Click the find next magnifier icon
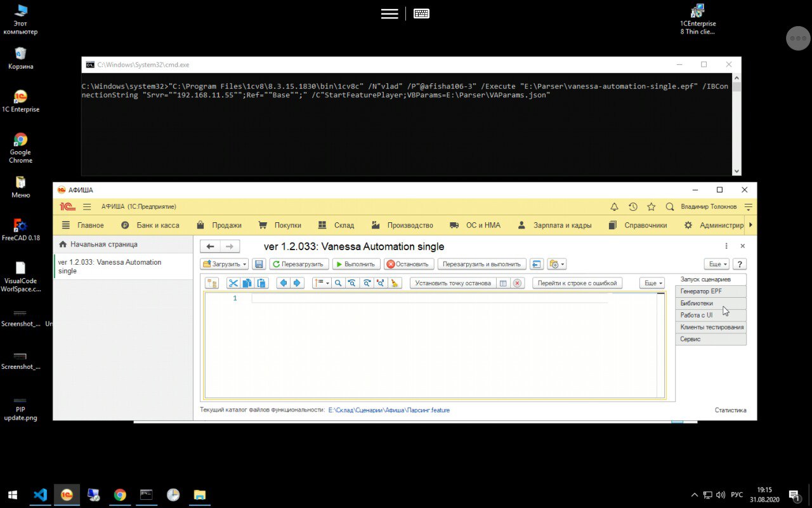This screenshot has height=508, width=812. click(x=366, y=283)
